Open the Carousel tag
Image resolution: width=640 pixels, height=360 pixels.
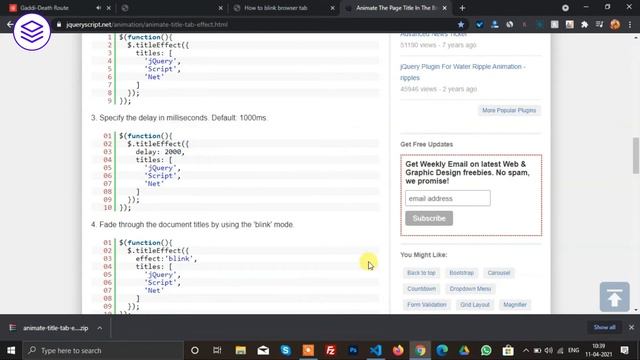tap(499, 273)
